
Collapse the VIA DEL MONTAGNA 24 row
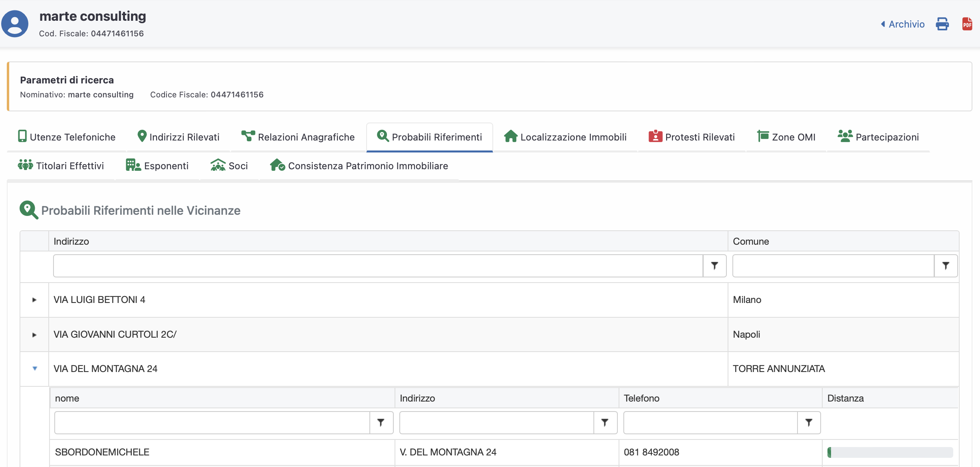coord(35,369)
